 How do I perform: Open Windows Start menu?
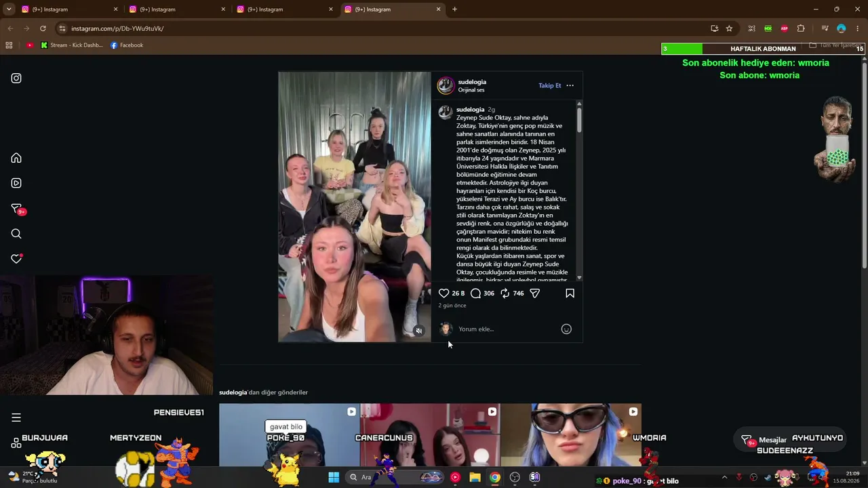[334, 477]
